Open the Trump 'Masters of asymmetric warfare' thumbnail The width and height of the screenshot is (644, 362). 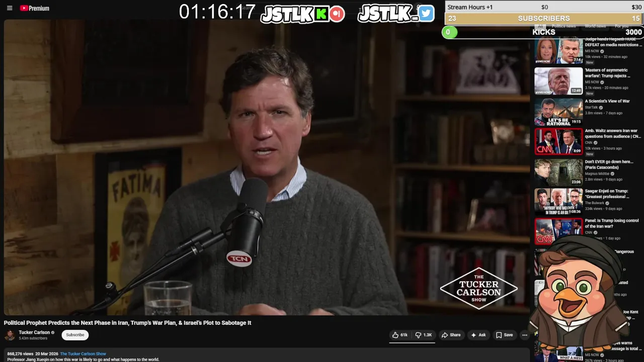[558, 81]
